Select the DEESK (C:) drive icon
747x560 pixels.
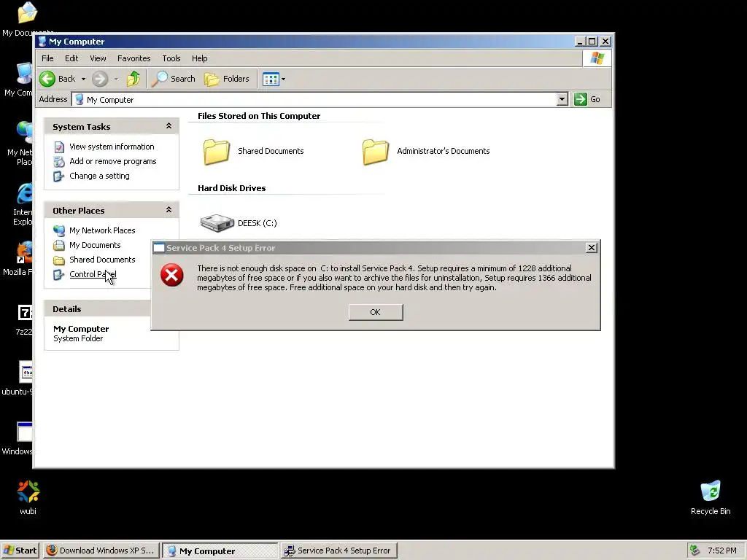[x=217, y=223]
